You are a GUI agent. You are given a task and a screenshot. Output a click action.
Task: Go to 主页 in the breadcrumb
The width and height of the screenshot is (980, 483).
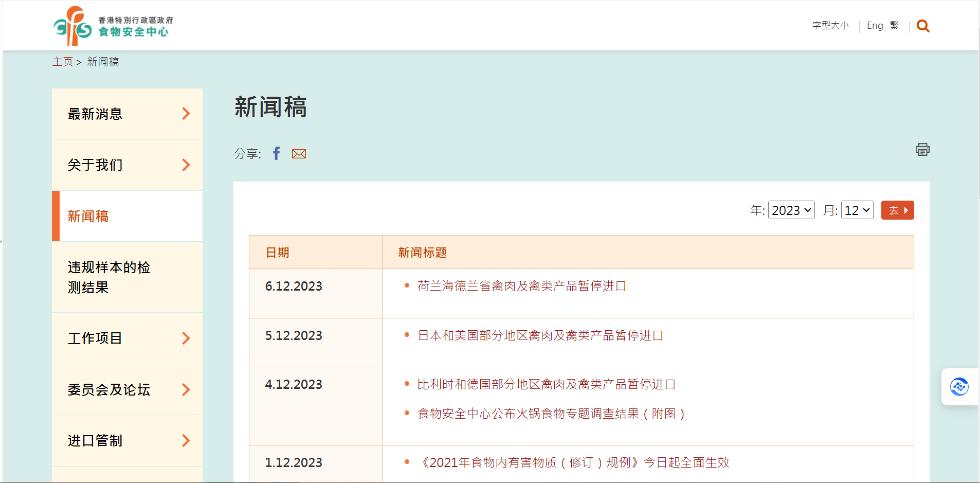tap(63, 62)
